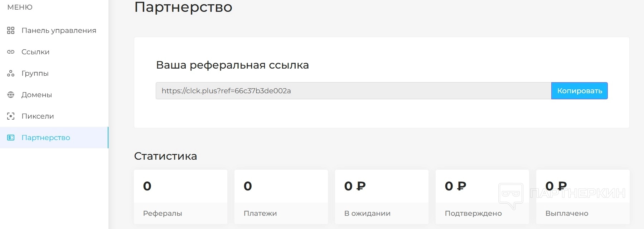Click the Партнерство money icon
This screenshot has width=644, height=229.
pyautogui.click(x=11, y=138)
